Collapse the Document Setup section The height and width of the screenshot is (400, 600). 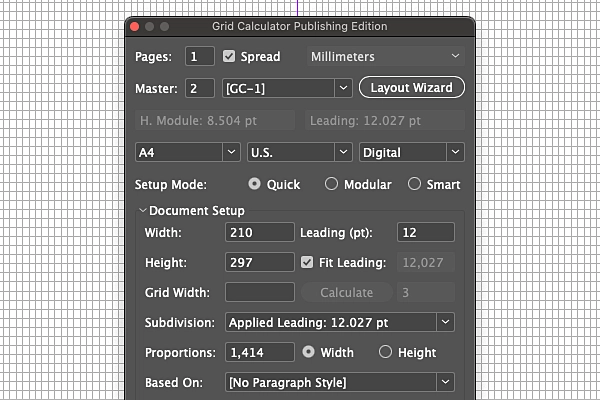coord(143,210)
